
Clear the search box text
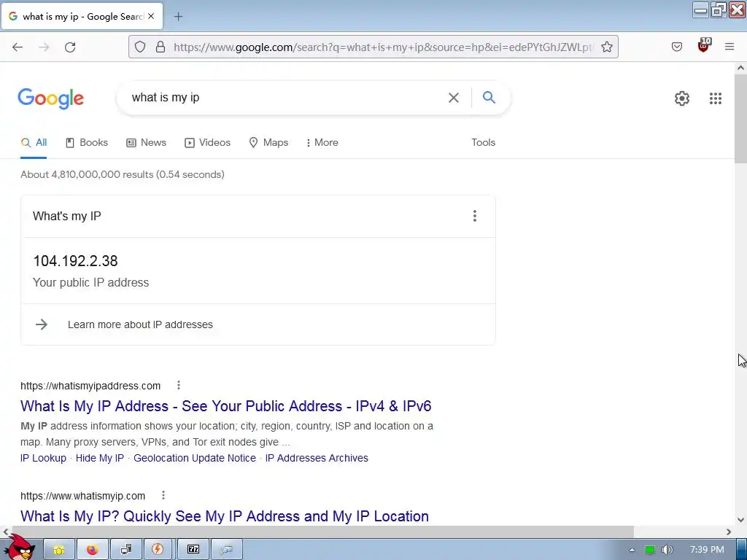click(454, 98)
